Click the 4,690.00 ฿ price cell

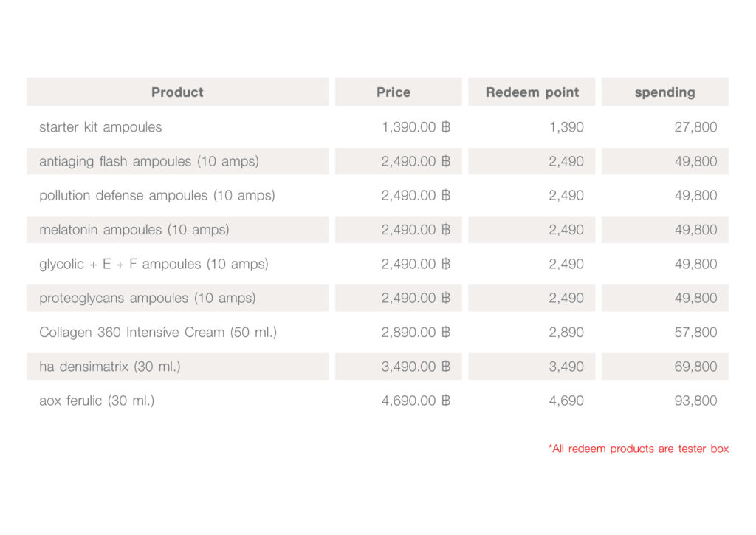[416, 401]
